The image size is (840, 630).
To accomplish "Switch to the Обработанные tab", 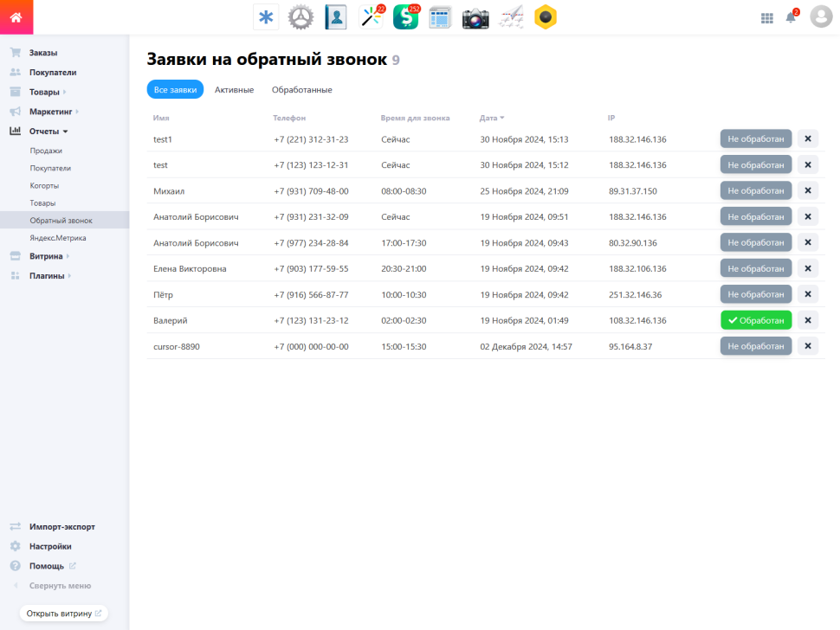I will pos(301,89).
